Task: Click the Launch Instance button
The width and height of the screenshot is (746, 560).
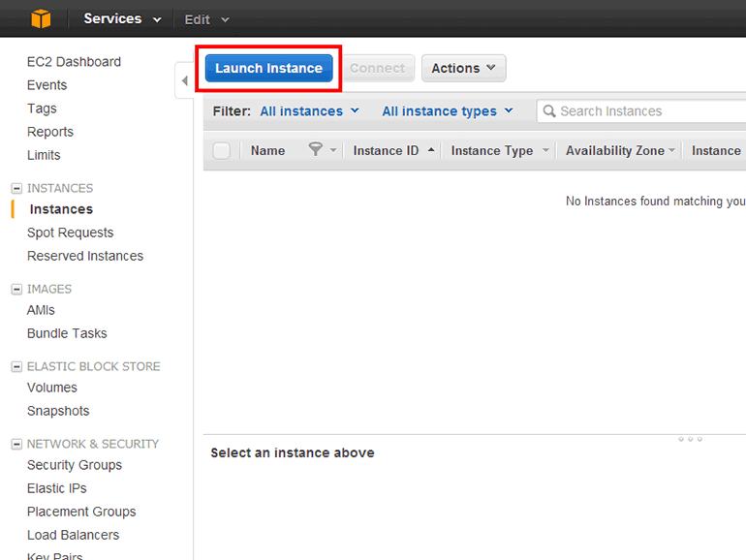Action: click(268, 68)
